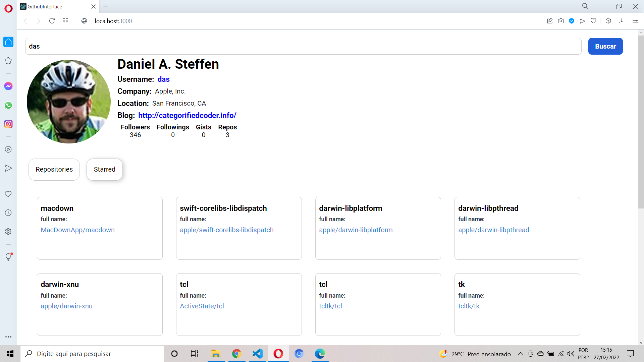Open sidebar history clock icon
Viewport: 644px width, 362px height.
click(8, 213)
